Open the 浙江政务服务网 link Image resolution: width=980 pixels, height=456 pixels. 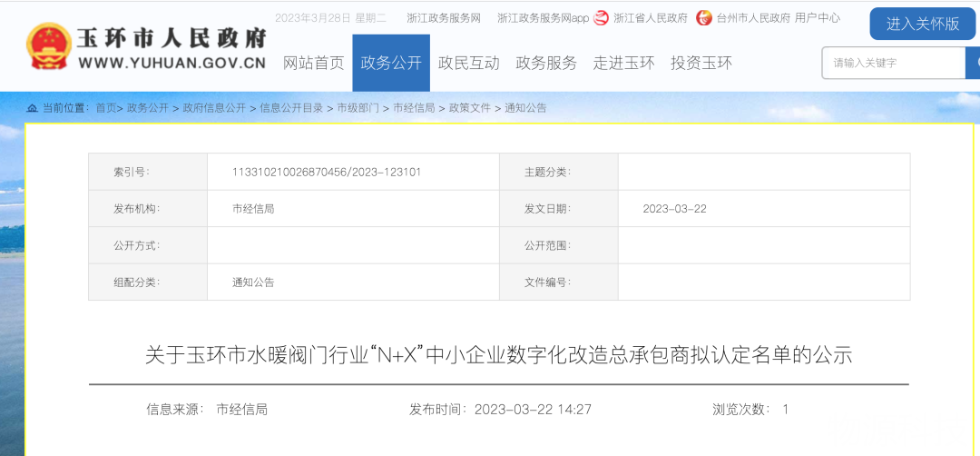point(444,18)
